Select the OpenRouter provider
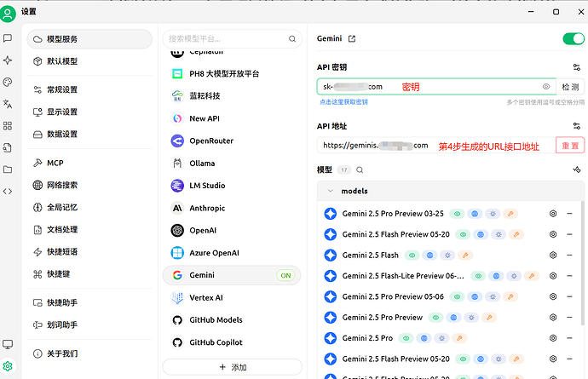The image size is (588, 379). point(232,141)
